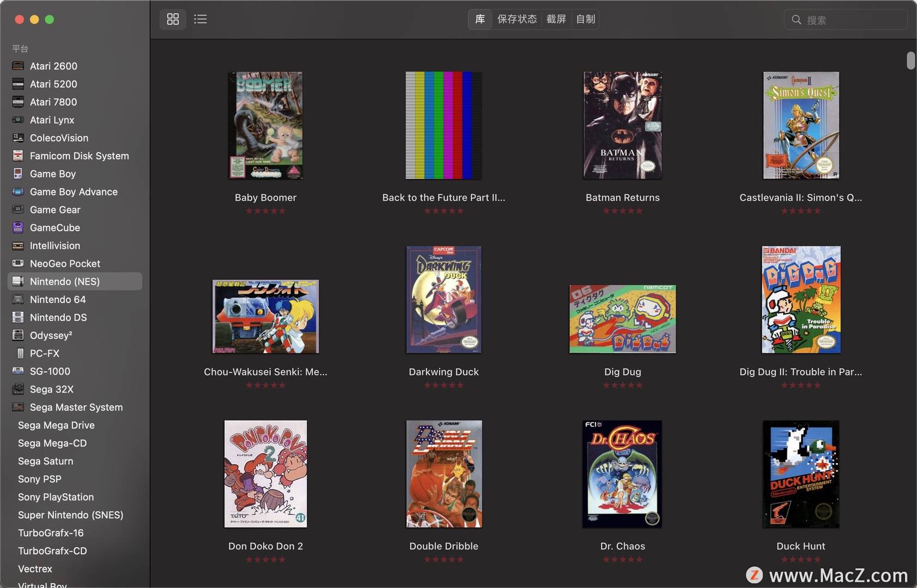
Task: Switch to the 截屏 tab
Action: tap(556, 19)
